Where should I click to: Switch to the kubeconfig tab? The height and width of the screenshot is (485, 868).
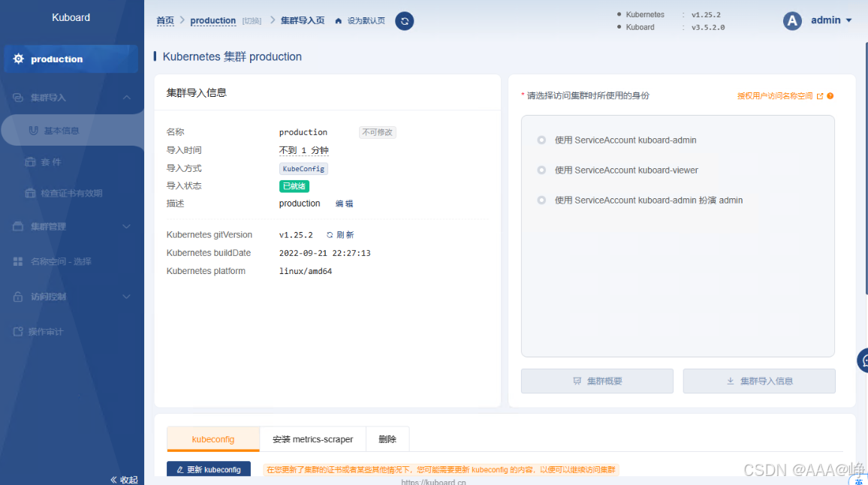[x=213, y=439]
